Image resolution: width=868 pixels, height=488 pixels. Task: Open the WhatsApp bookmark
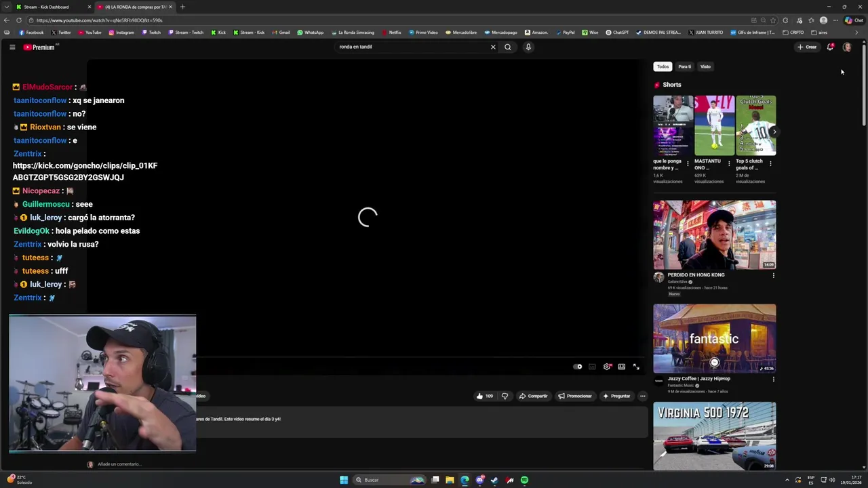point(311,33)
